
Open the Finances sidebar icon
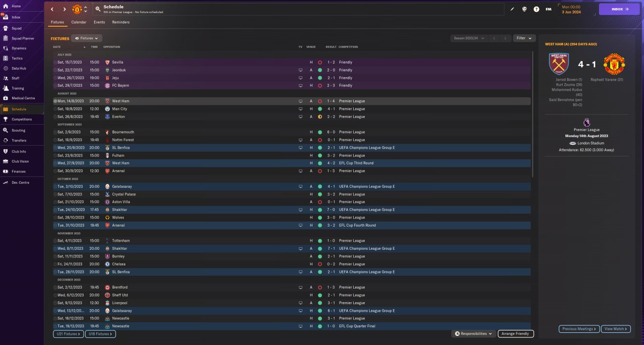coord(6,171)
